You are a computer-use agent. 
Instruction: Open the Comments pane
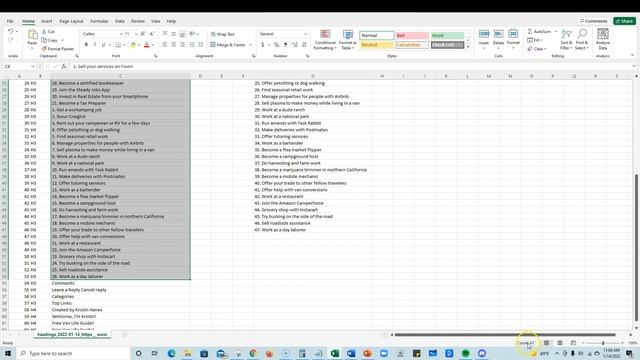click(x=593, y=21)
